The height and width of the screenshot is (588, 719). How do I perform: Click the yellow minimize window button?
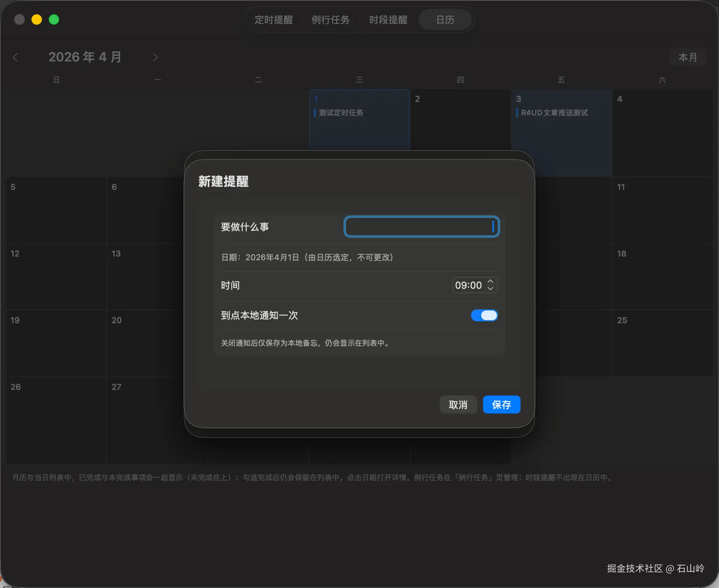pyautogui.click(x=37, y=19)
